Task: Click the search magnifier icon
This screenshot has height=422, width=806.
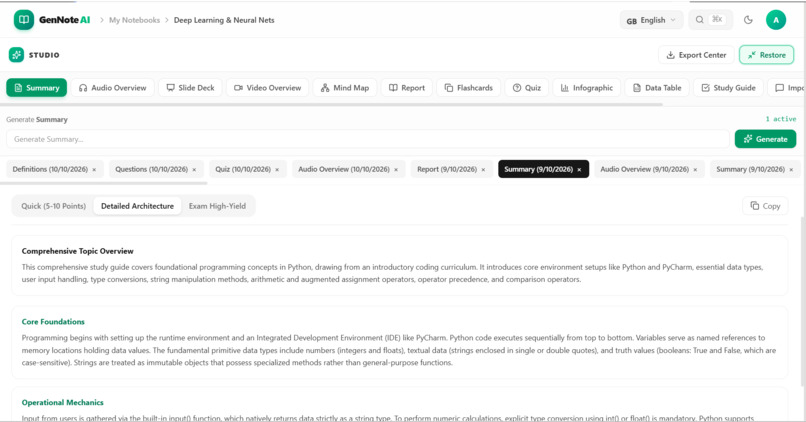Action: click(700, 20)
